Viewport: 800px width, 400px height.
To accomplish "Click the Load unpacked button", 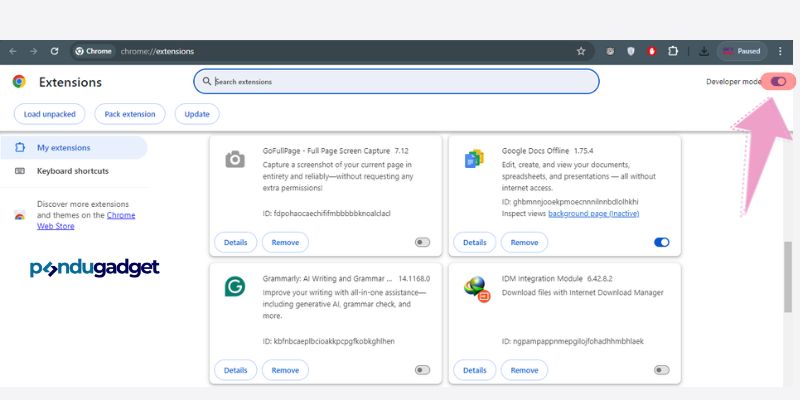I will (49, 114).
